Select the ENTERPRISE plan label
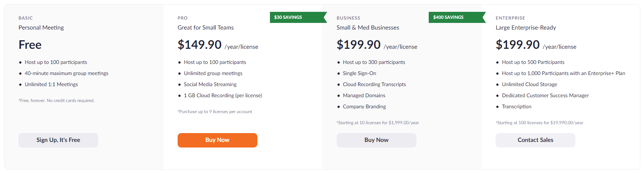The height and width of the screenshot is (173, 644). coord(510,18)
